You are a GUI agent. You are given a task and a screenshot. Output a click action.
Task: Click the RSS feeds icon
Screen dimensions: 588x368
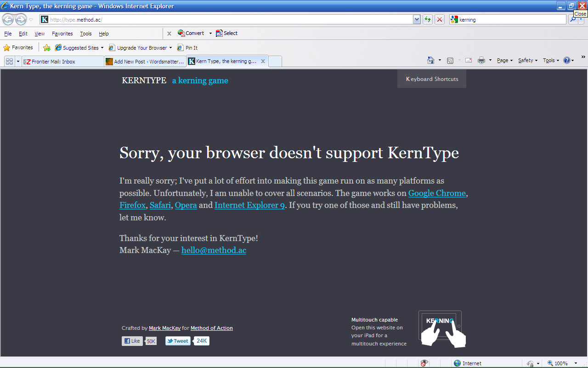coord(450,60)
